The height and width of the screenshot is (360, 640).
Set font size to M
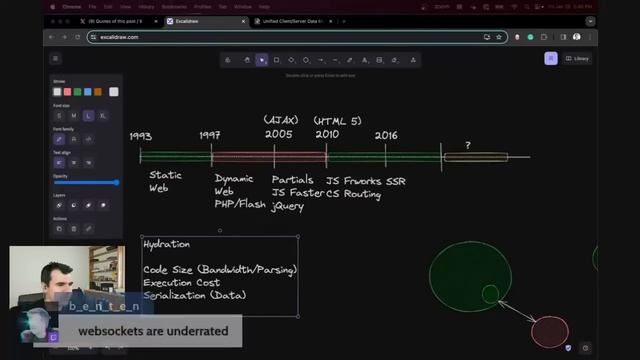pyautogui.click(x=74, y=116)
